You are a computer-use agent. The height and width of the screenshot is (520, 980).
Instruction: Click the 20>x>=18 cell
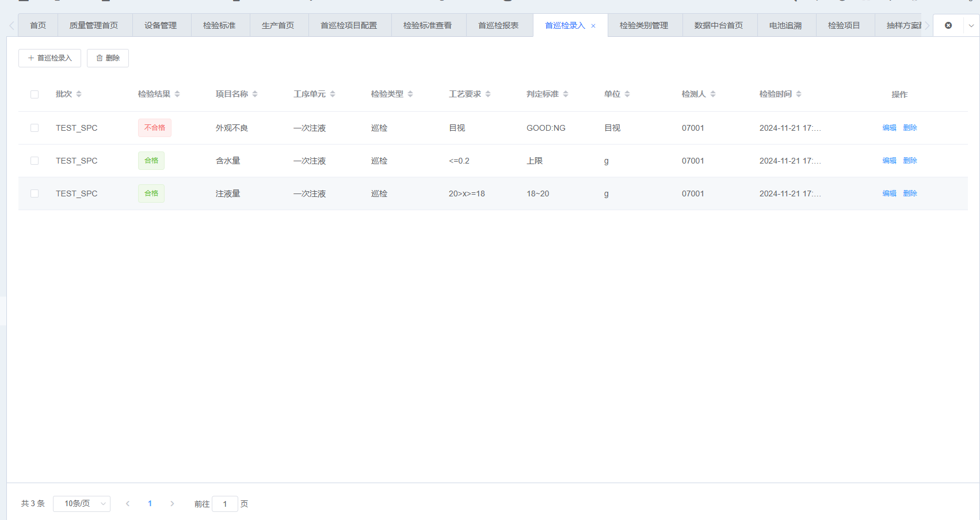tap(467, 193)
